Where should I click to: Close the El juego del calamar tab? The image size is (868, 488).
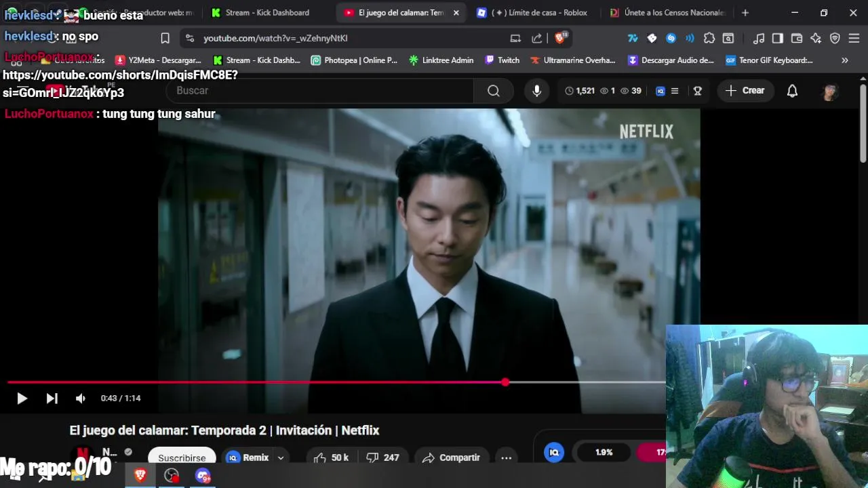[456, 13]
